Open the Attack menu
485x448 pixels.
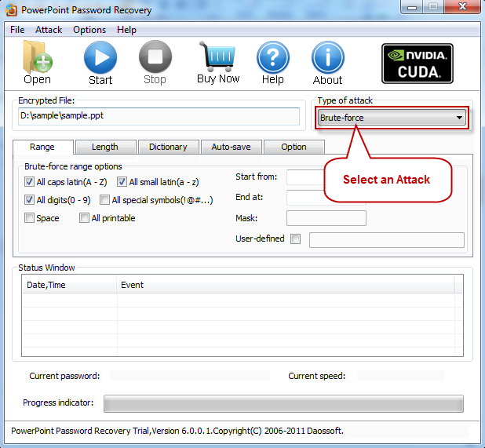pyautogui.click(x=49, y=30)
